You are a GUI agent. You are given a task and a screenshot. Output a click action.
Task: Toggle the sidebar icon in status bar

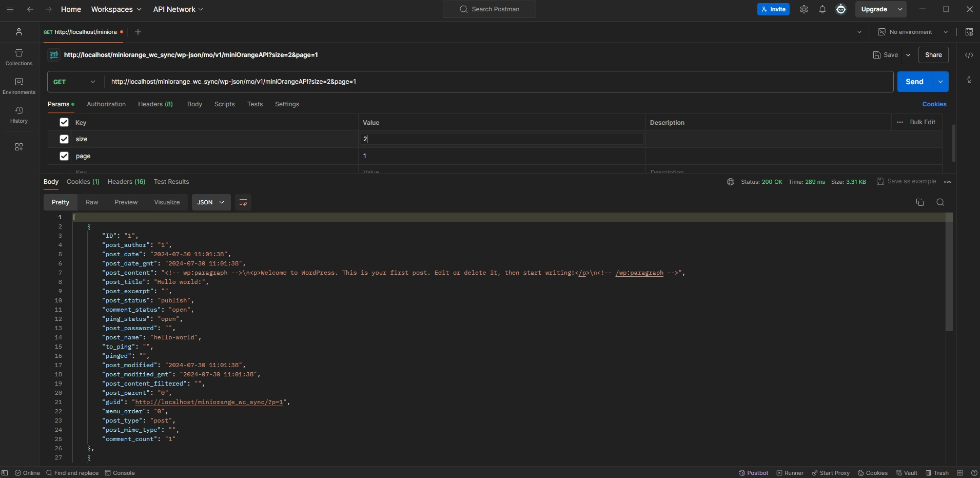pos(5,473)
